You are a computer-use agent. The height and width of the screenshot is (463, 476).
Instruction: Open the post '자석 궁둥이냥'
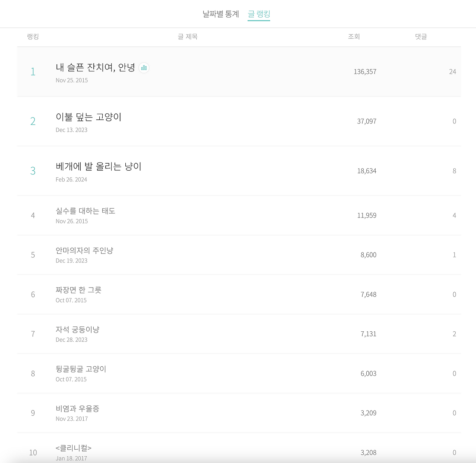tap(77, 329)
